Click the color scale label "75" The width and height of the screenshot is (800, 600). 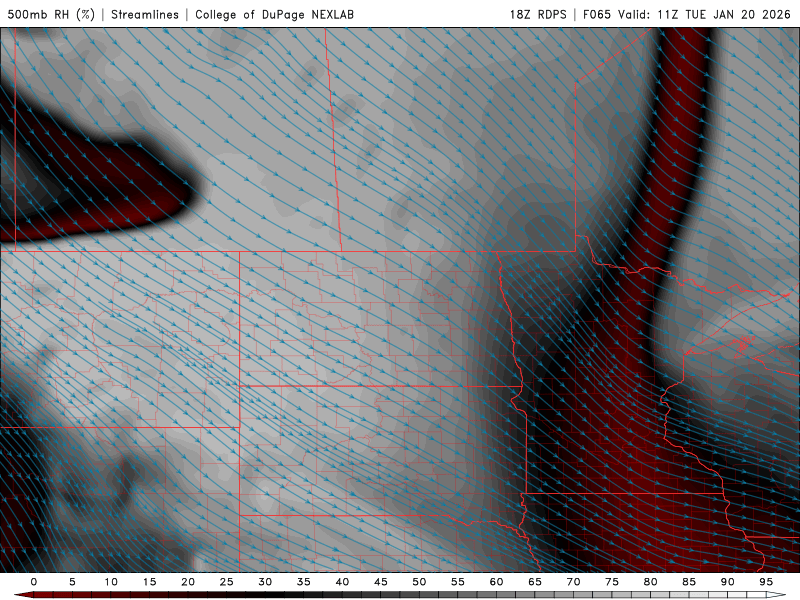pos(612,582)
